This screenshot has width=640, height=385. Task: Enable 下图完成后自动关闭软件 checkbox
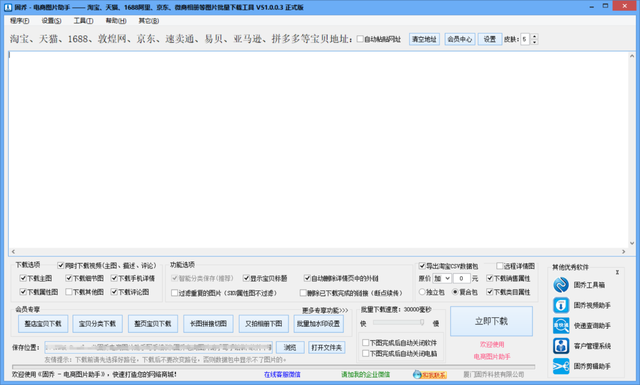tap(366, 343)
